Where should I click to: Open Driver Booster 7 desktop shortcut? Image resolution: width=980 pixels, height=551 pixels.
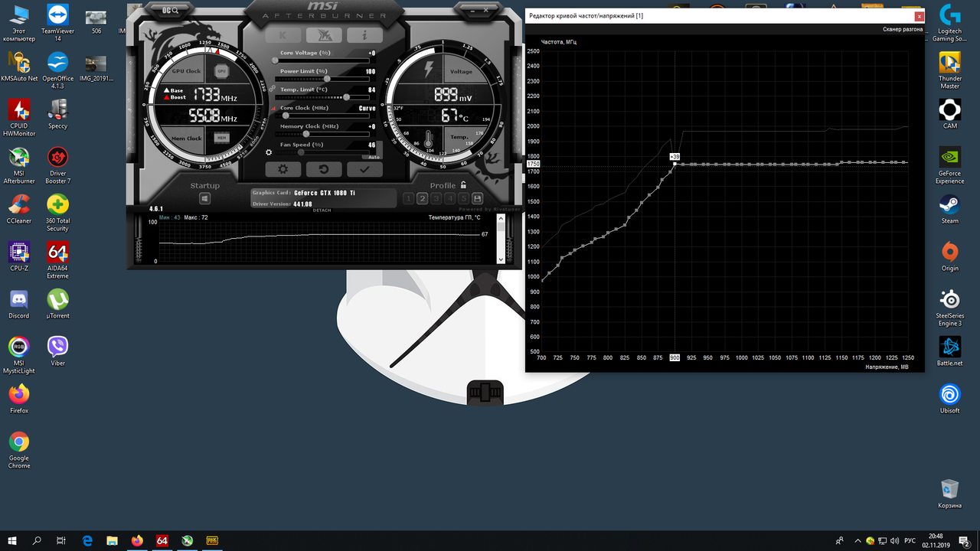[57, 166]
